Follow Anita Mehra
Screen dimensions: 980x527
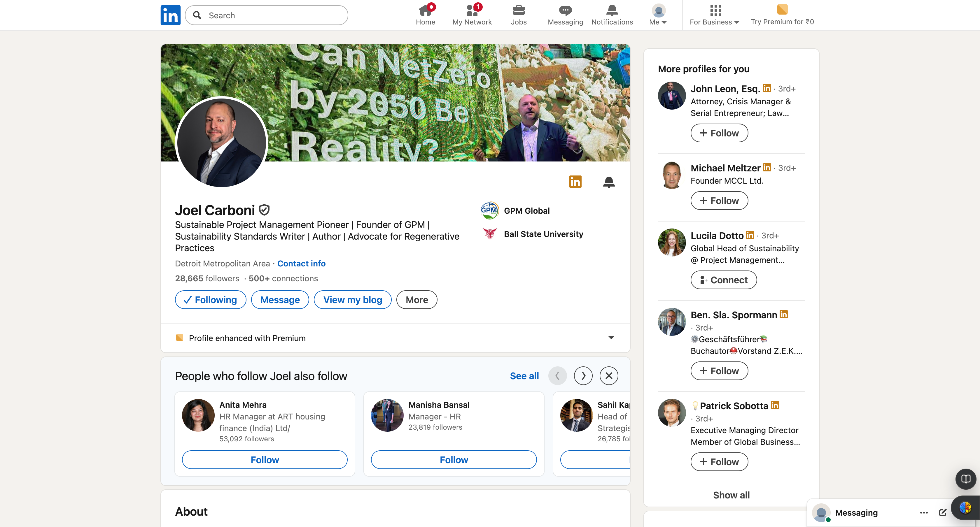265,460
